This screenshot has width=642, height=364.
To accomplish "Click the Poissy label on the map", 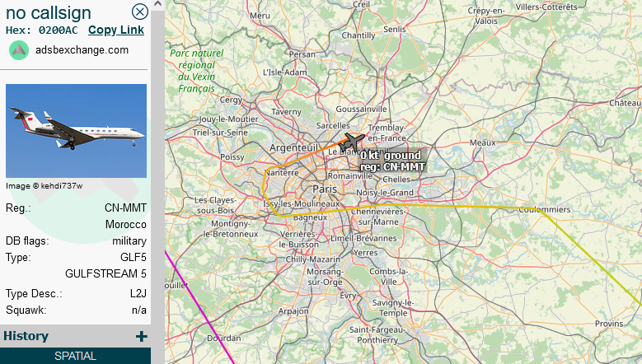I will tap(232, 157).
